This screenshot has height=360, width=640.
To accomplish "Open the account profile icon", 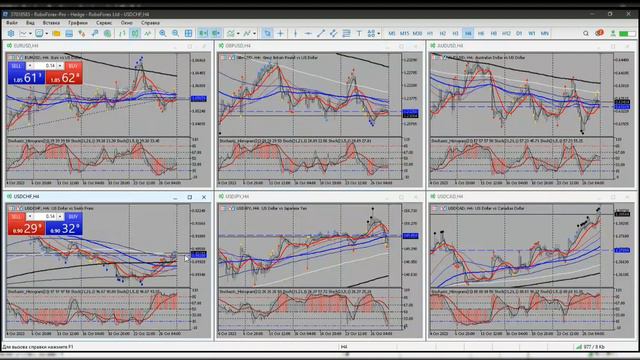I will click(613, 33).
